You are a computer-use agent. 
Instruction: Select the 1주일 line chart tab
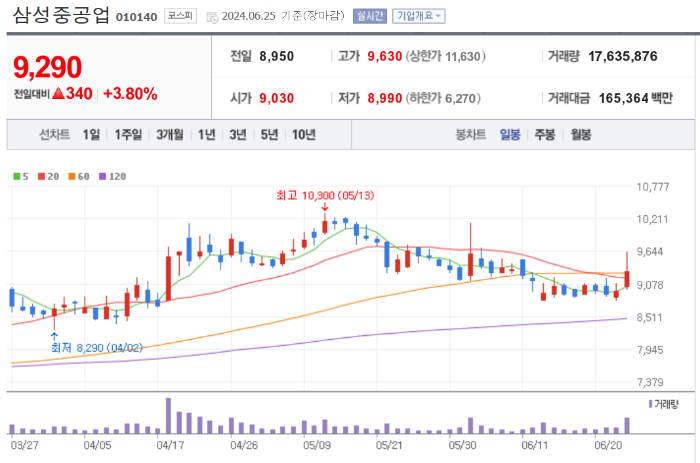(x=128, y=134)
